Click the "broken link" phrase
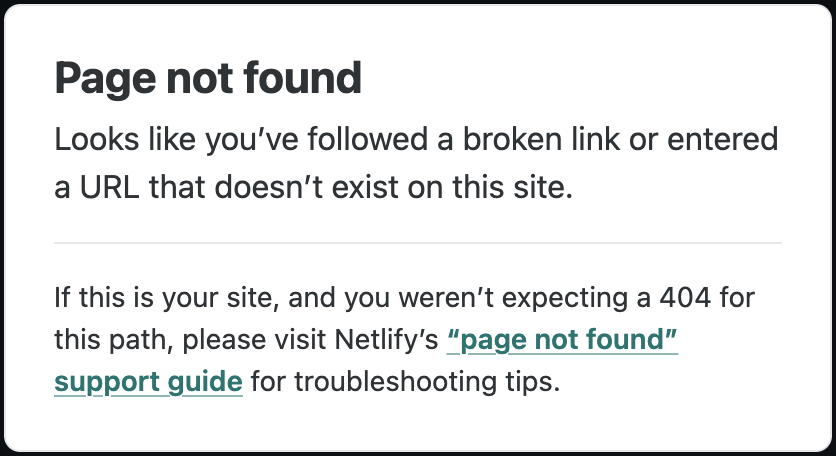 pyautogui.click(x=541, y=140)
